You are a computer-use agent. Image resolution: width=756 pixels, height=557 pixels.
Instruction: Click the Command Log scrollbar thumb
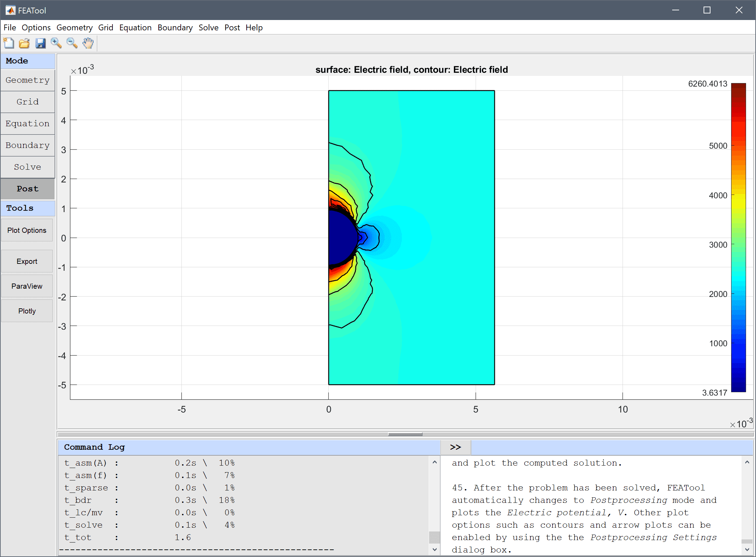(435, 537)
